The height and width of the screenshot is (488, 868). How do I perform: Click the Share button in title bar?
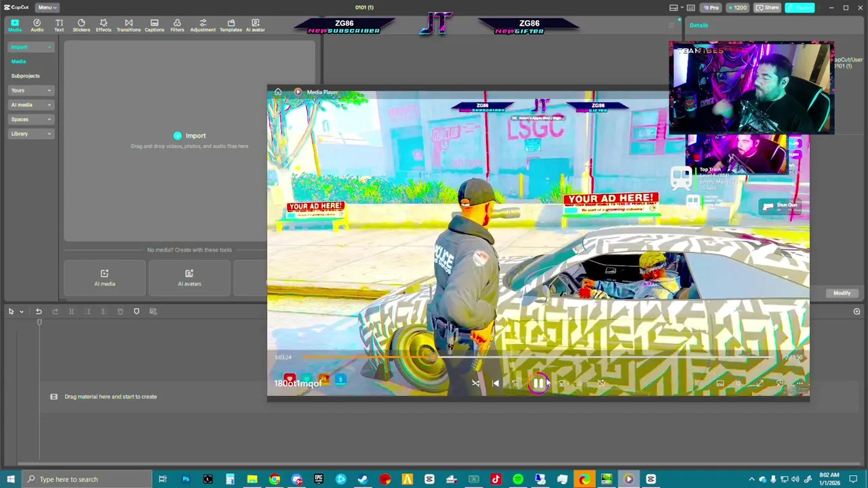click(x=768, y=7)
